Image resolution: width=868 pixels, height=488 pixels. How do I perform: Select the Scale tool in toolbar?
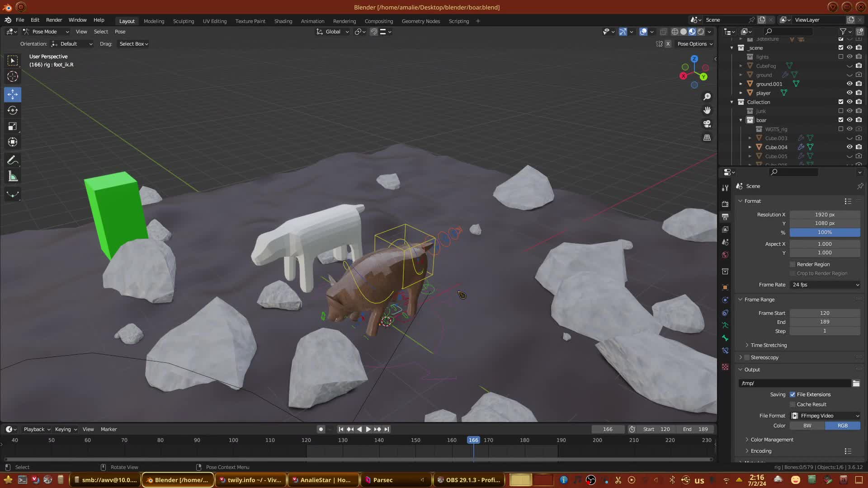click(x=13, y=127)
